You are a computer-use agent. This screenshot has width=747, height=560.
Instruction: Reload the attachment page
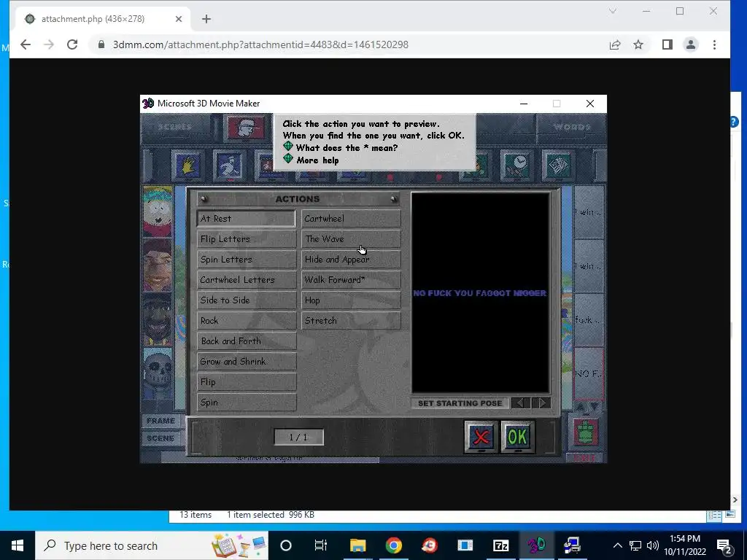(x=72, y=44)
